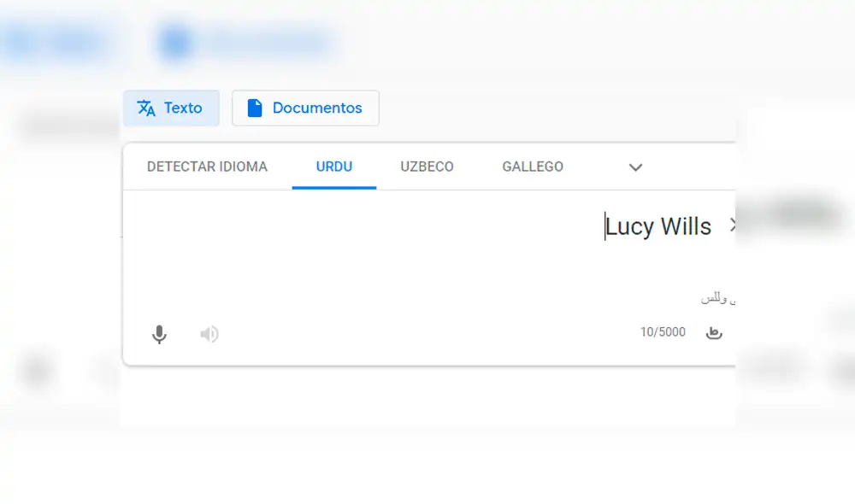Click the speaker icon to listen to pronunciation

click(209, 334)
